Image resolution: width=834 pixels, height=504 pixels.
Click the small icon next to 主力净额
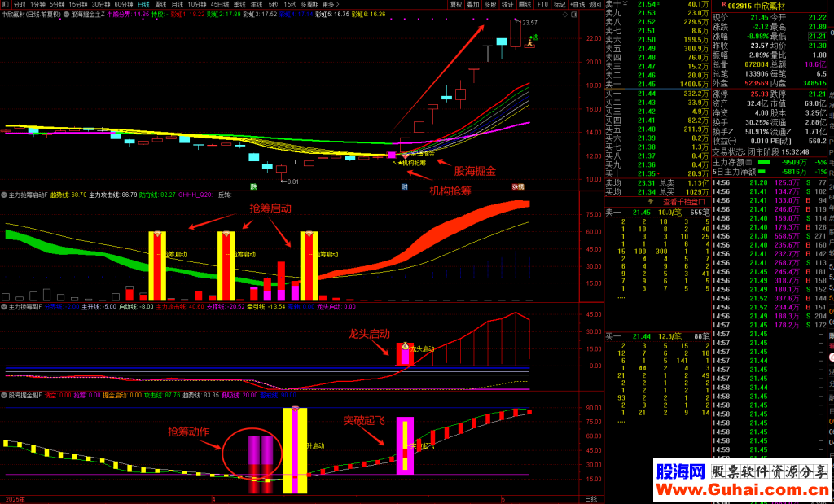pos(750,161)
